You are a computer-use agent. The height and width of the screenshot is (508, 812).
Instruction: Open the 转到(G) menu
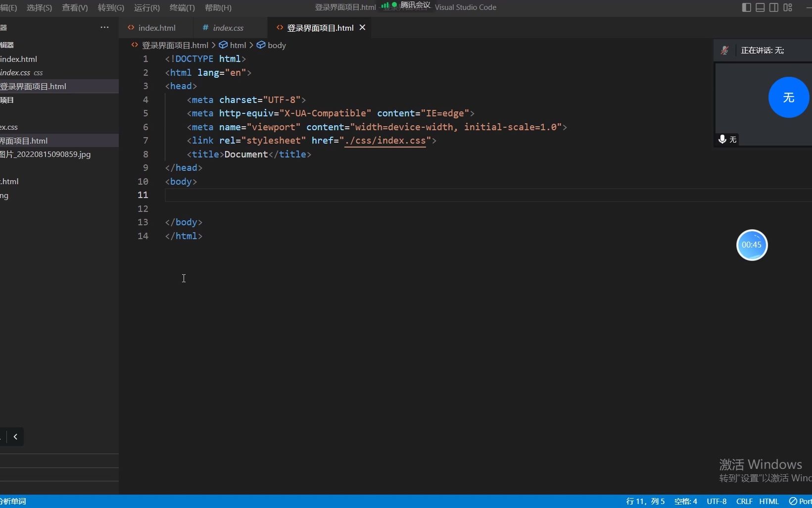(111, 7)
